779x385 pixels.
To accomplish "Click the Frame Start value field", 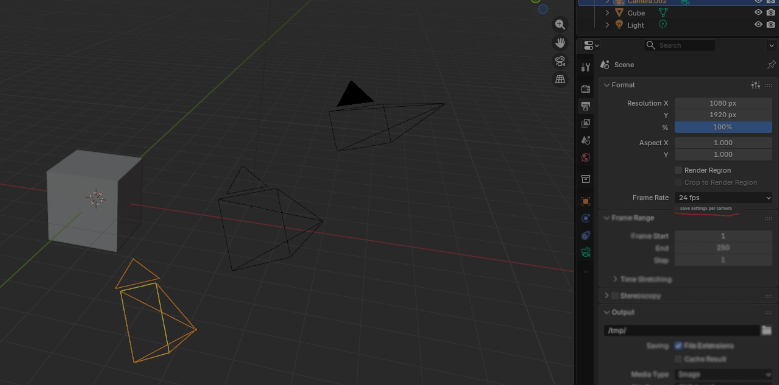I will click(x=723, y=236).
